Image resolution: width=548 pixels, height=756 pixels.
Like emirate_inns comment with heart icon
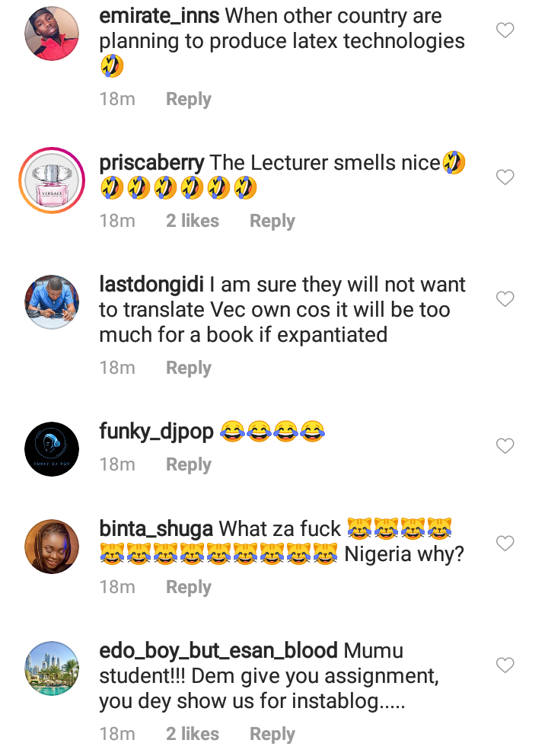pyautogui.click(x=505, y=30)
